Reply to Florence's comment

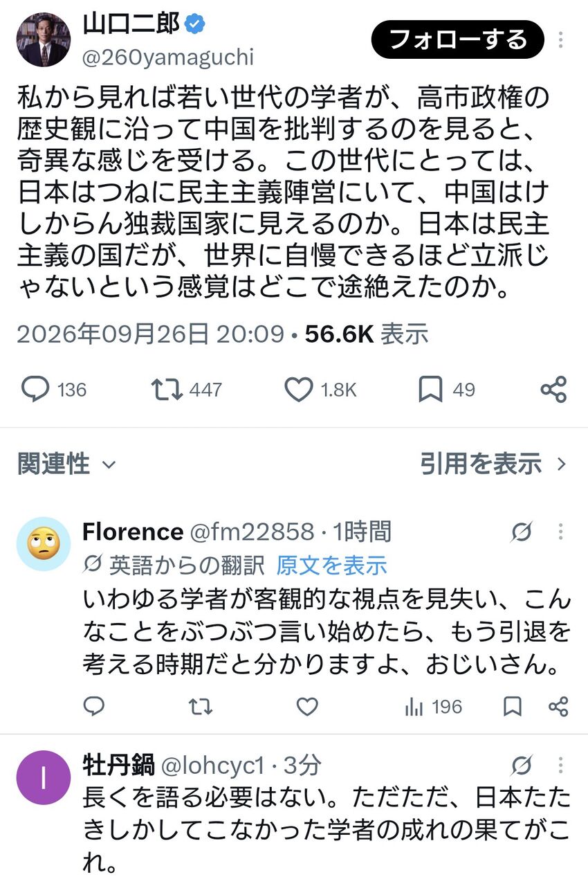94,707
